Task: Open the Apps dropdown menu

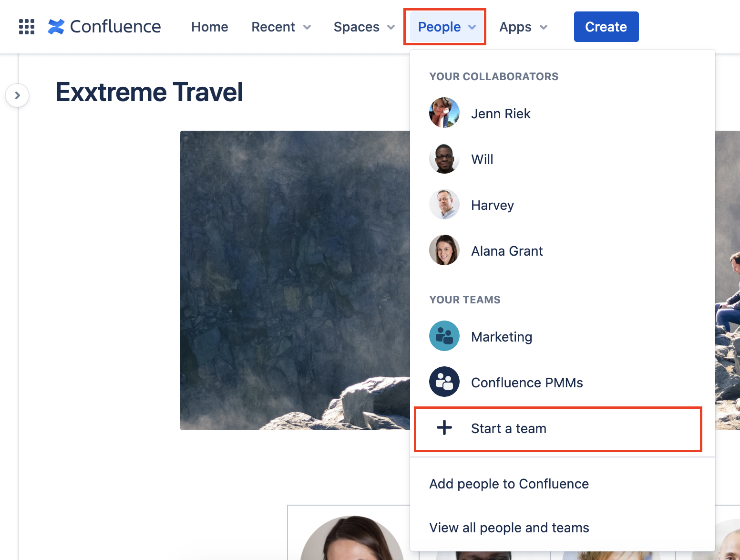Action: pyautogui.click(x=524, y=27)
